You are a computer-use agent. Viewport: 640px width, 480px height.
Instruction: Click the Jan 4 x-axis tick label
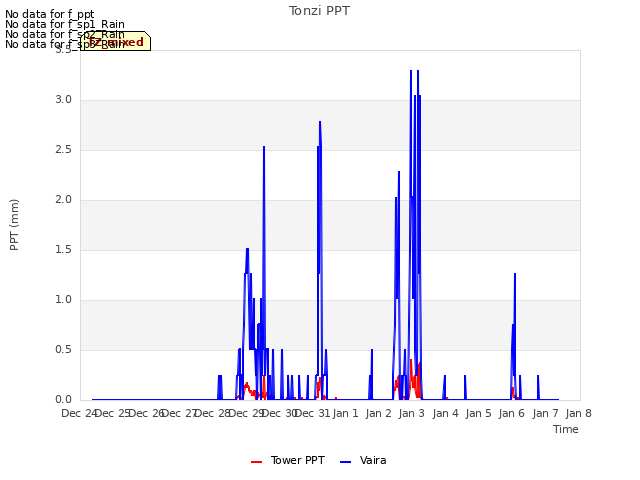click(x=445, y=413)
